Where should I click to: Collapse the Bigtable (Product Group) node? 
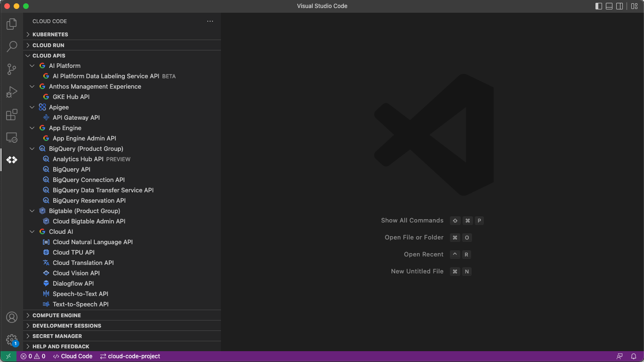click(x=32, y=211)
